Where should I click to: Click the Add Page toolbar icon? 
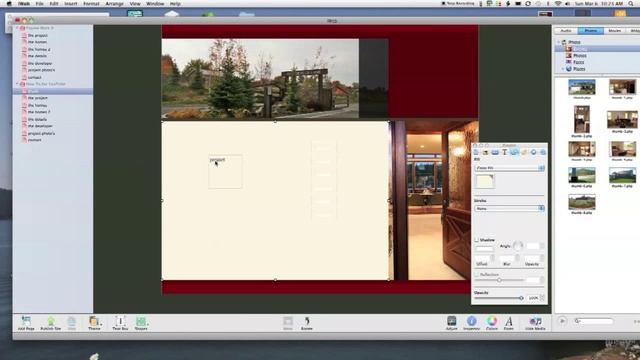tap(26, 322)
